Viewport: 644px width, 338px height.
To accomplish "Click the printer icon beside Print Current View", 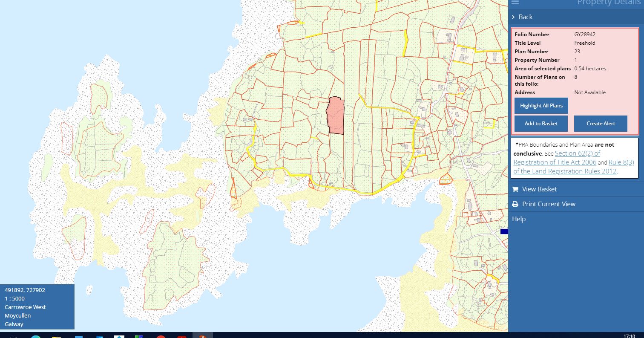I will click(x=515, y=204).
